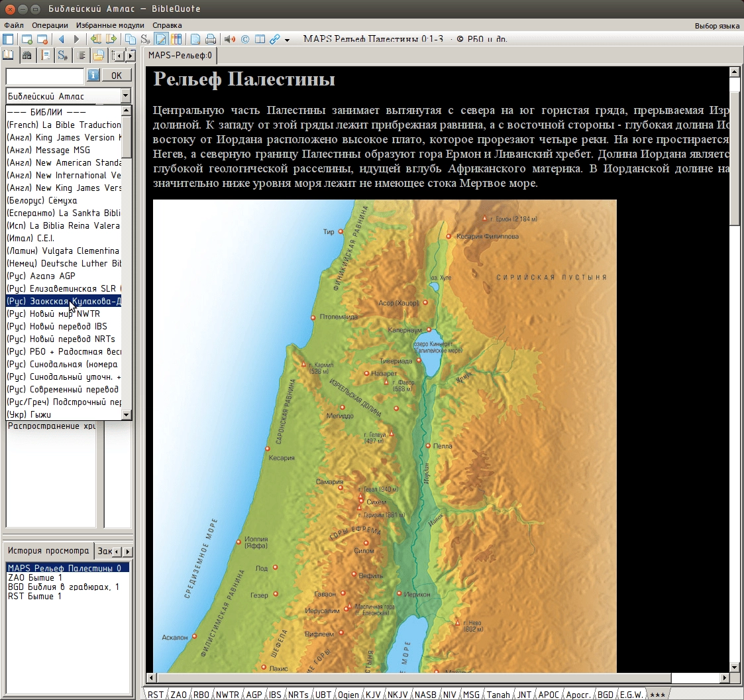Click the horizontal scrollbar of map view
744x700 pixels.
(x=413, y=677)
